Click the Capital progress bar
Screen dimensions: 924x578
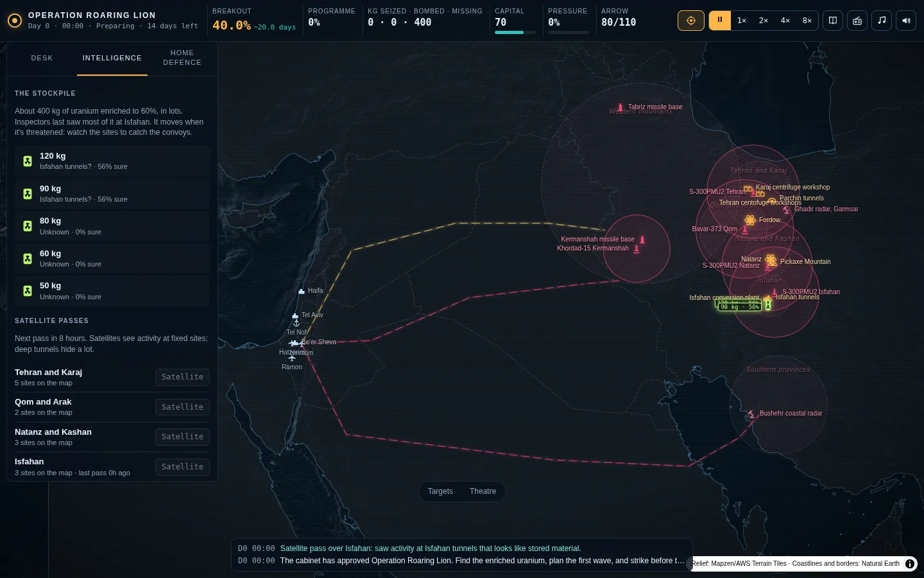(x=515, y=32)
